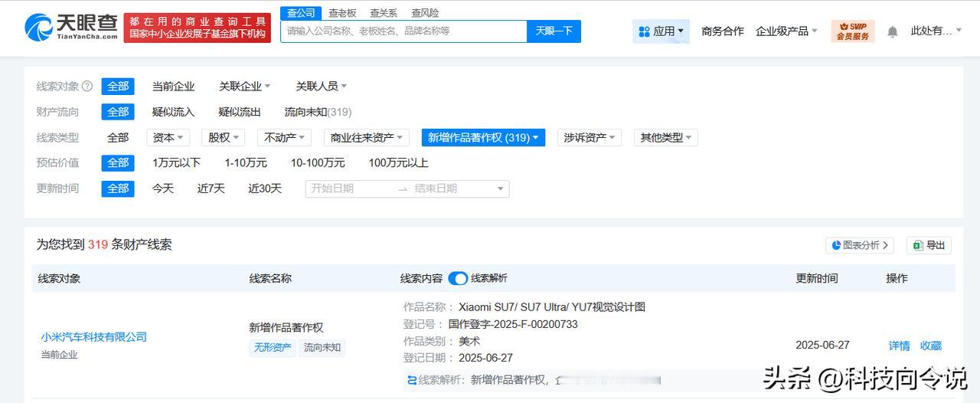Click the Excel export icon 导出
The height and width of the screenshot is (403, 980).
coord(929,245)
